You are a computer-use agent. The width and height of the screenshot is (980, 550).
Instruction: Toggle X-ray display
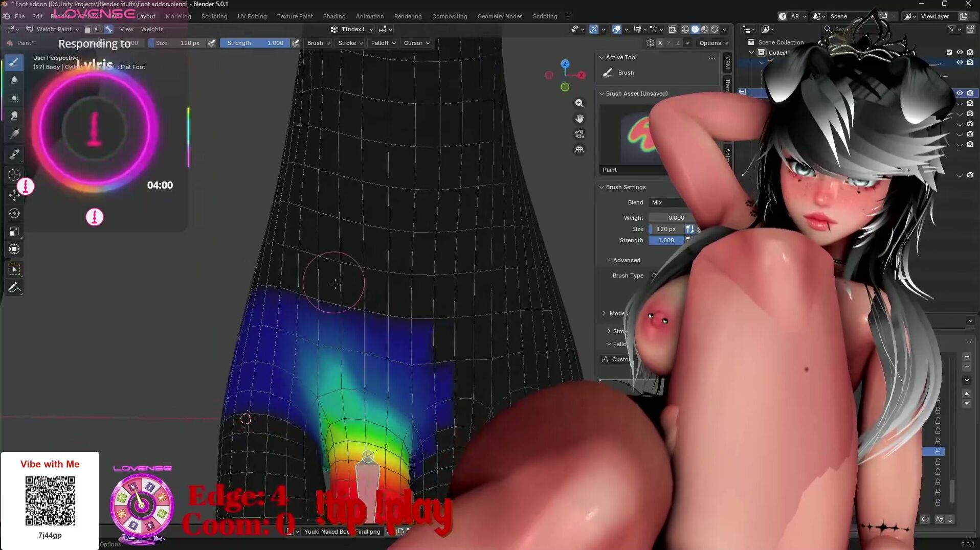tap(673, 29)
